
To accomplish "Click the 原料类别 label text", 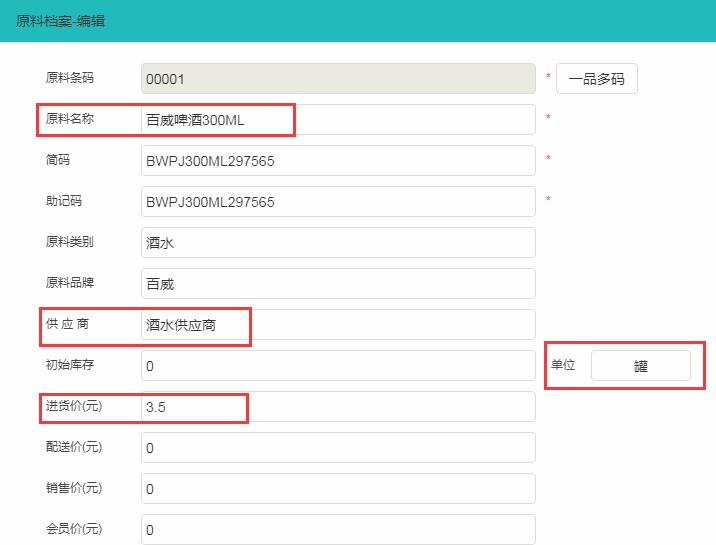I will pyautogui.click(x=70, y=241).
